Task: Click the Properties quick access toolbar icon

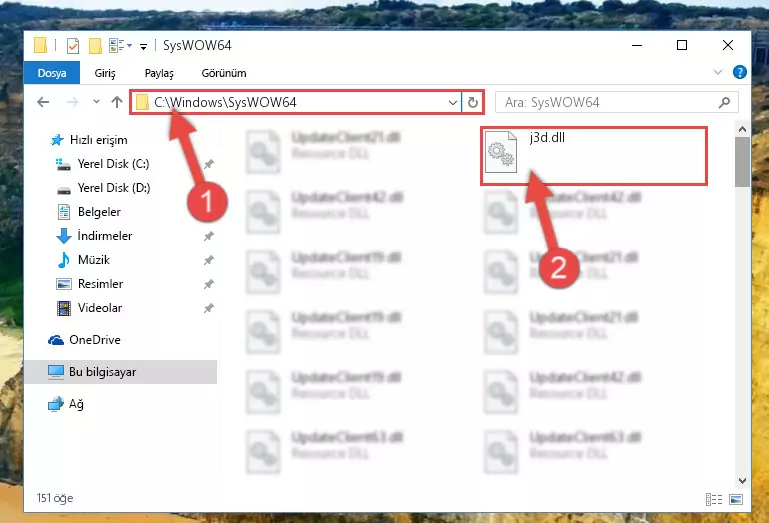Action: click(73, 46)
